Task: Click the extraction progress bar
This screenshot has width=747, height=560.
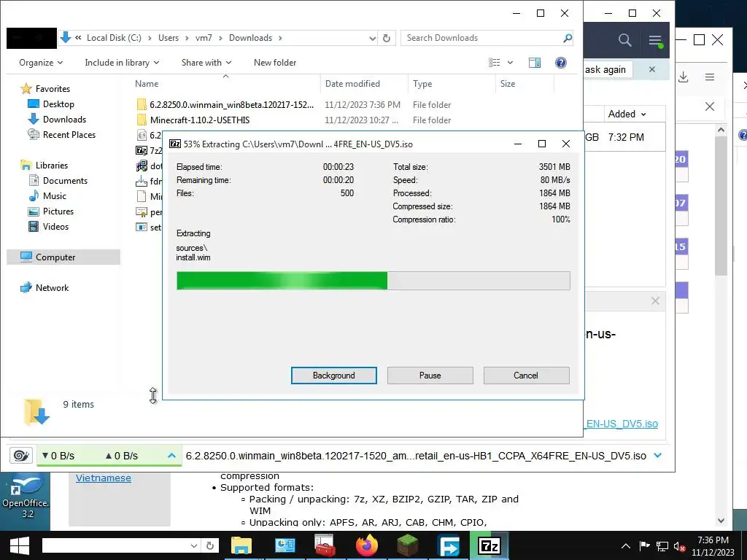Action: pyautogui.click(x=373, y=281)
